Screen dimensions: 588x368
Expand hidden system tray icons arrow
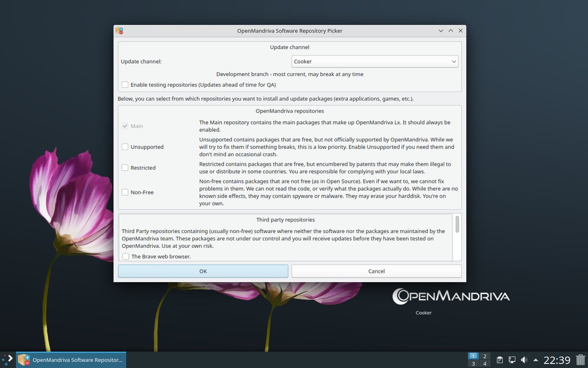536,360
